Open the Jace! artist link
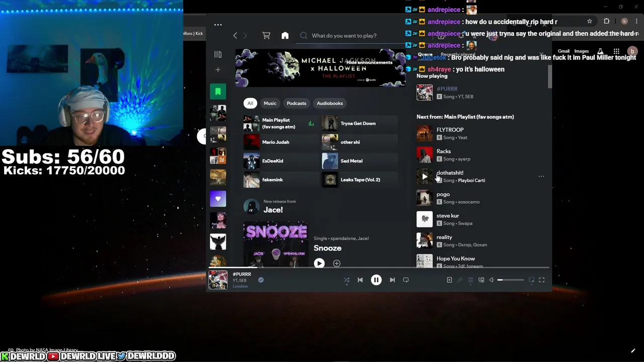This screenshot has height=362, width=644. [x=273, y=210]
